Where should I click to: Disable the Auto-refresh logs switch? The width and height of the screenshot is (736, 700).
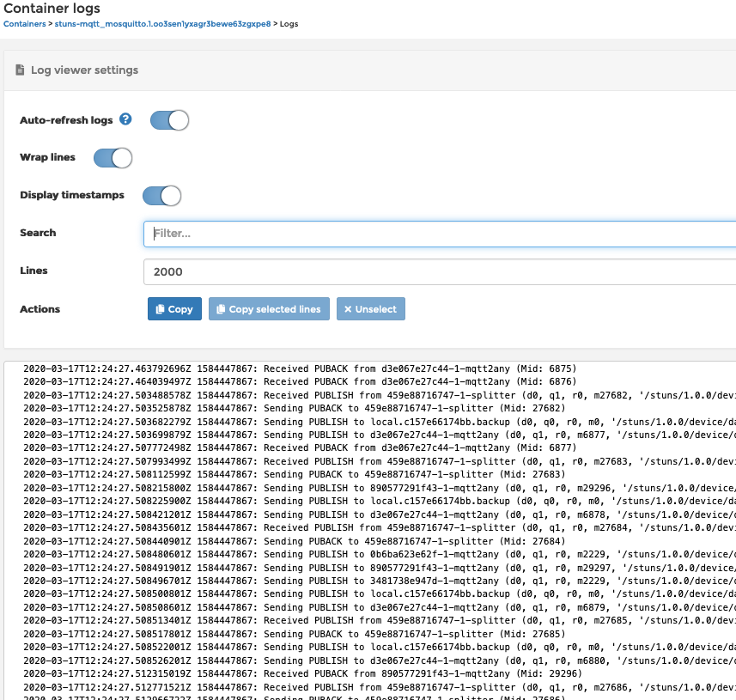[169, 120]
